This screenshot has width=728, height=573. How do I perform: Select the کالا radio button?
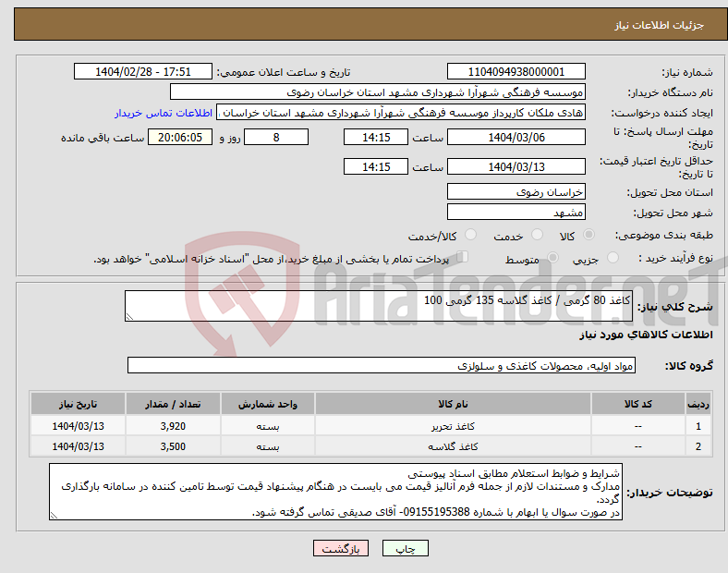(x=588, y=235)
